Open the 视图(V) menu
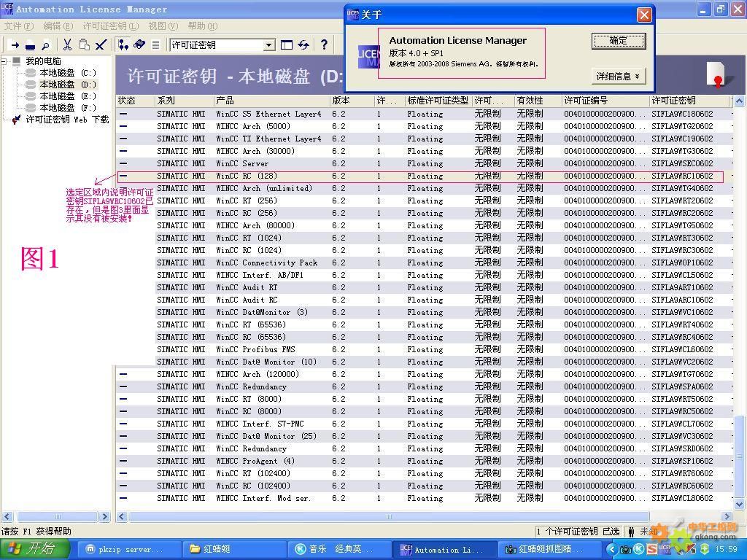Screen dimensions: 747x560 click(163, 26)
